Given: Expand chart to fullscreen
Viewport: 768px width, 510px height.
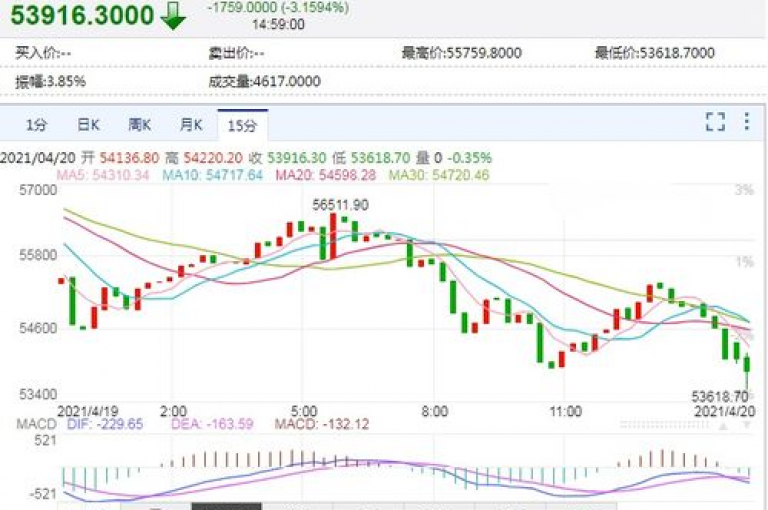Looking at the screenshot, I should click(x=715, y=121).
